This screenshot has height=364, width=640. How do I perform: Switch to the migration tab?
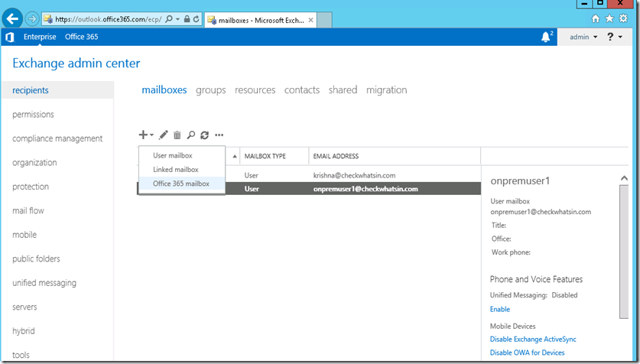pos(387,90)
